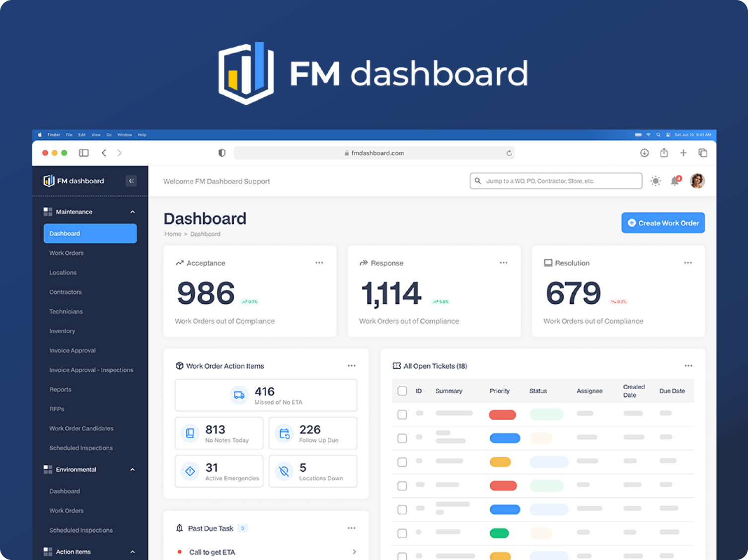
Task: Click the Missed of No ETA truck icon
Action: point(239,395)
